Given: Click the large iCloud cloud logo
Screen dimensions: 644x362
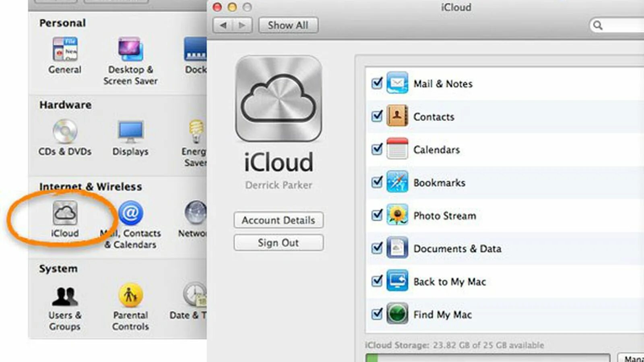Looking at the screenshot, I should coord(279,99).
